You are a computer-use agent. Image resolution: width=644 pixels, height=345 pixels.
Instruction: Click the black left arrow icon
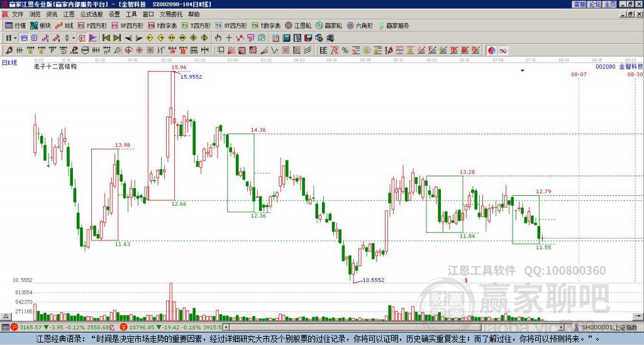coord(128,38)
